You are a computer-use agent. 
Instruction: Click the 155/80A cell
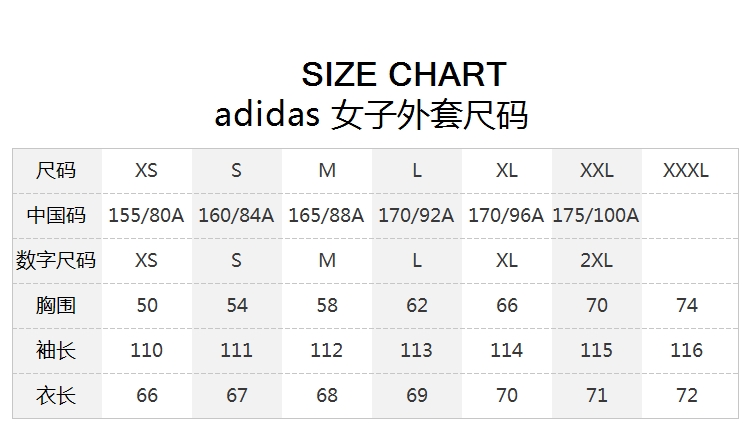(146, 215)
